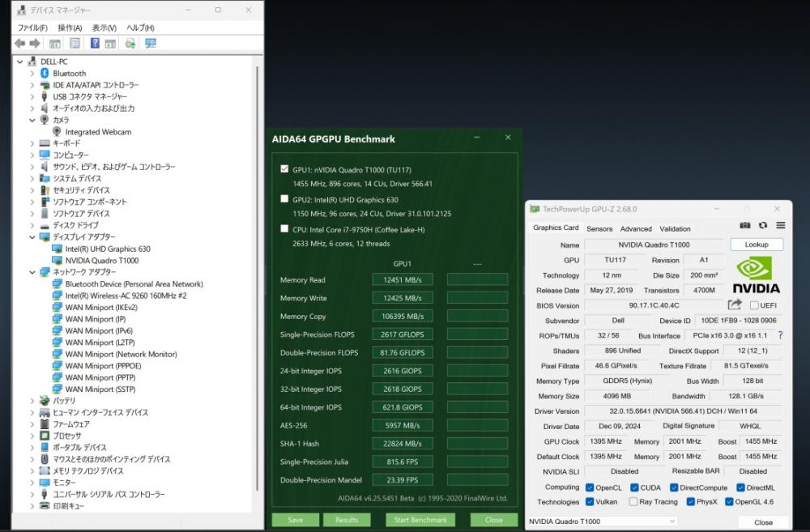Open the ヘルプ(H) menu
Screen dimensions: 810x532
coord(140,28)
